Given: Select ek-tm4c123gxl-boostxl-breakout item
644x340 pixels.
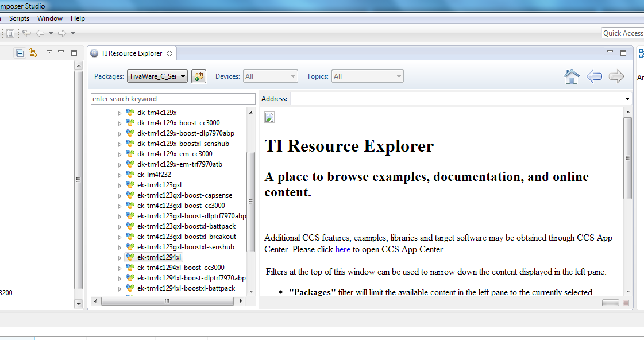Looking at the screenshot, I should [187, 237].
